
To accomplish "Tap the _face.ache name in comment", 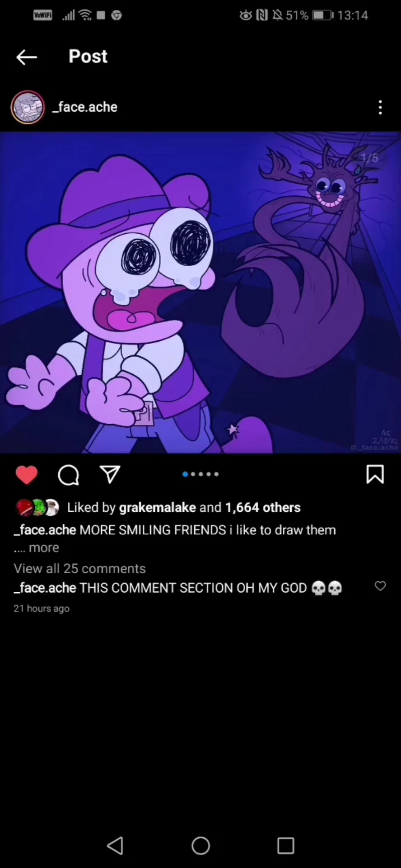I will click(45, 588).
